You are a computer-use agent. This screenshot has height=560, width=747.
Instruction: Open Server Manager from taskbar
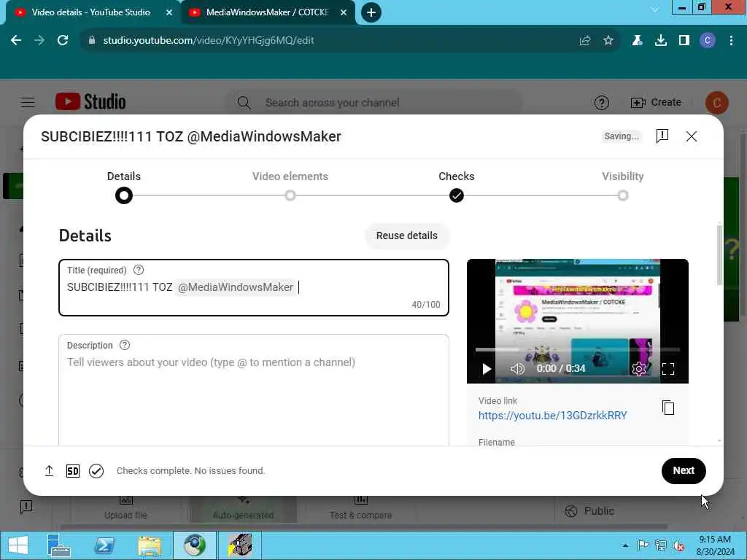tap(59, 545)
